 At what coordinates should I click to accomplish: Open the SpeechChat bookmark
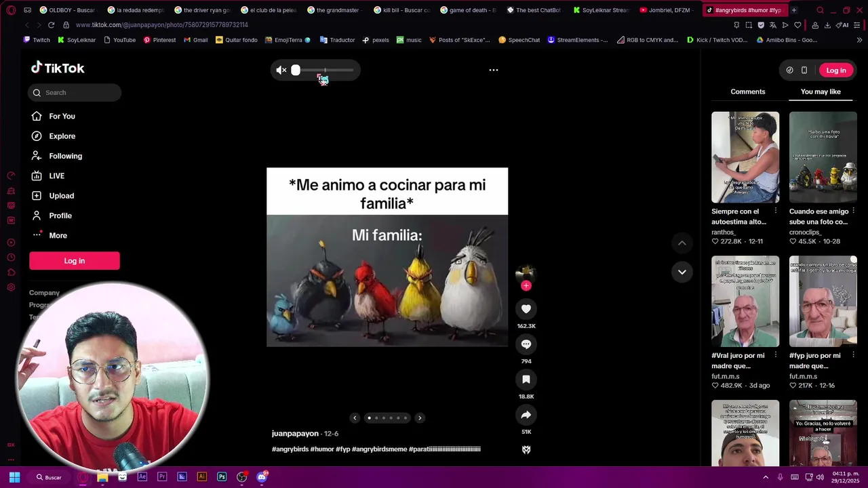(519, 40)
